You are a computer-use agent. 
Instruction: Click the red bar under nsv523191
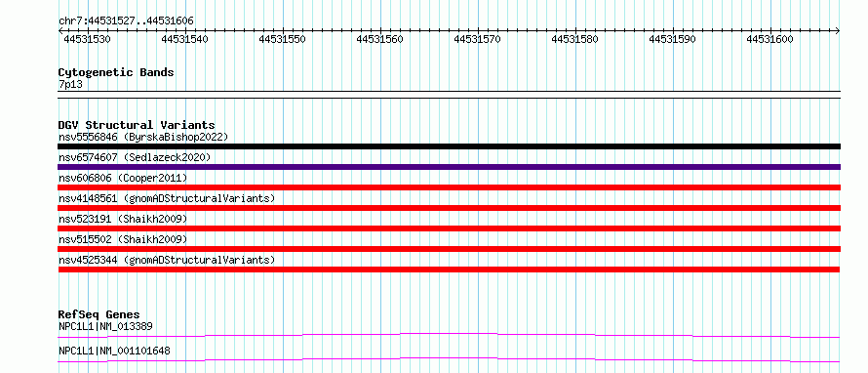(x=449, y=228)
